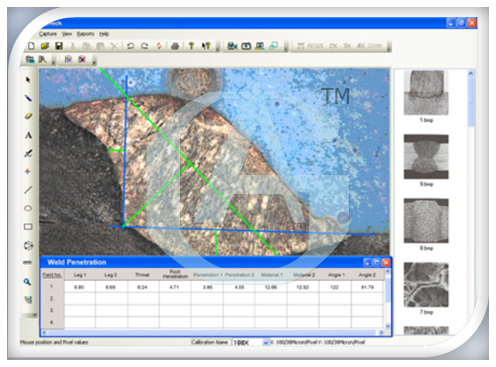Click the Save floppy disk icon
496x367 pixels.
tap(59, 46)
